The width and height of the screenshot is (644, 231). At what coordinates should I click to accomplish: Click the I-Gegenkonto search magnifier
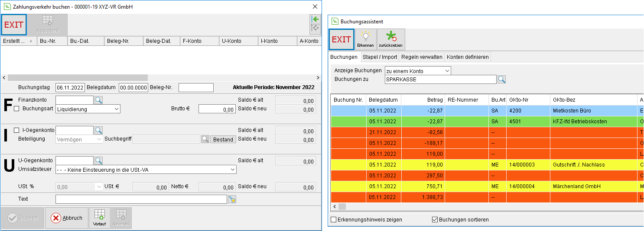[x=99, y=130]
